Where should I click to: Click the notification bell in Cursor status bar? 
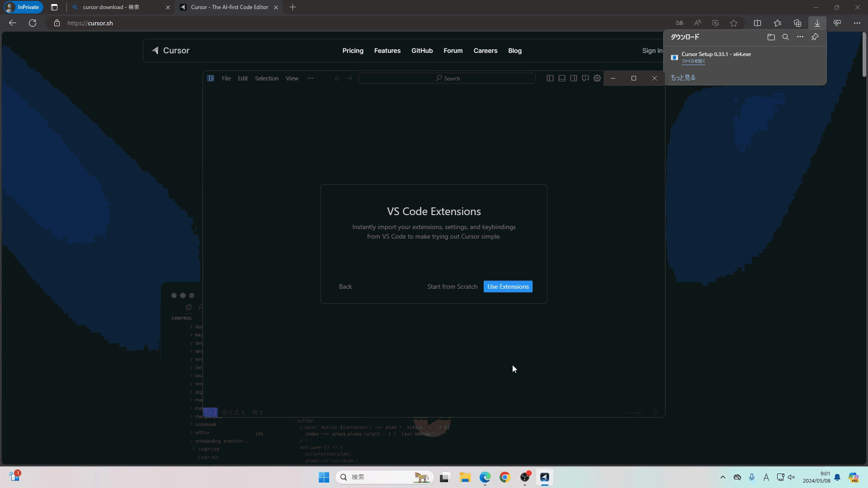pyautogui.click(x=655, y=413)
